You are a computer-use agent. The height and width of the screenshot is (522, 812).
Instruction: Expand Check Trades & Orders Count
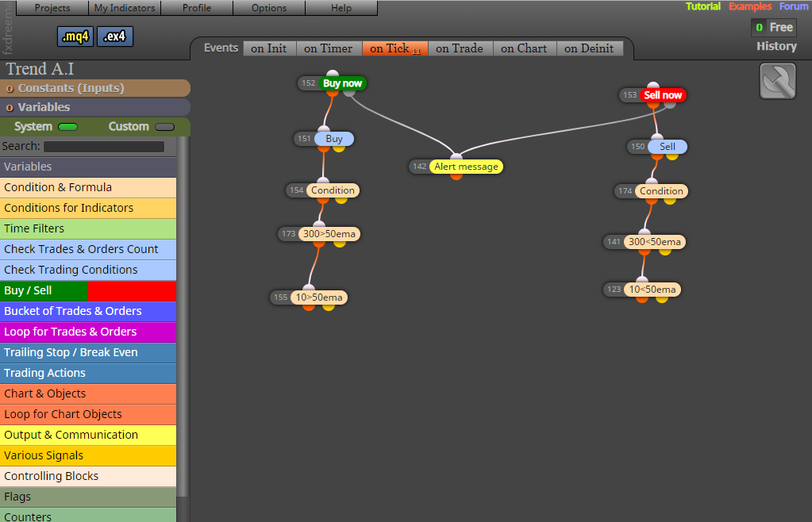pyautogui.click(x=88, y=249)
